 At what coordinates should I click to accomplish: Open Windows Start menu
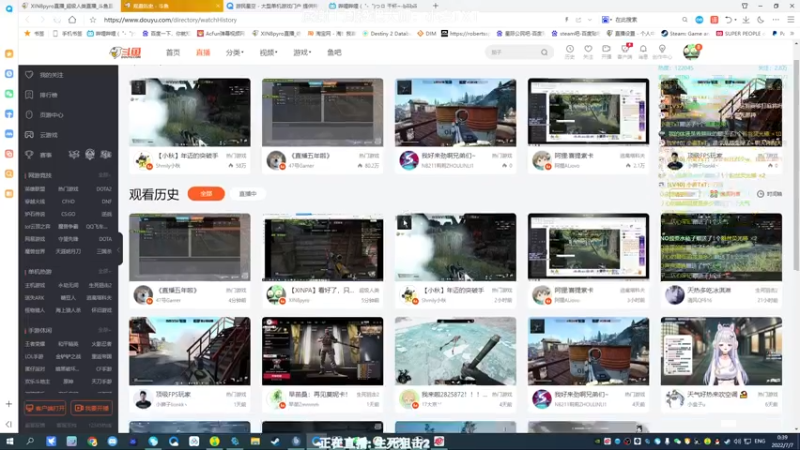(x=10, y=441)
